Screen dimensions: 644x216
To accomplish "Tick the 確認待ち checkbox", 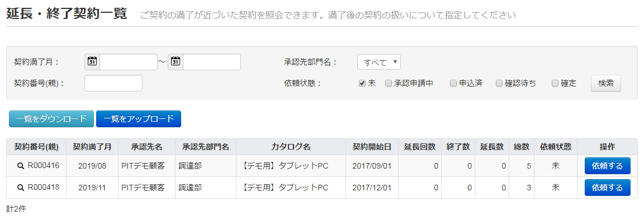I will pyautogui.click(x=499, y=83).
